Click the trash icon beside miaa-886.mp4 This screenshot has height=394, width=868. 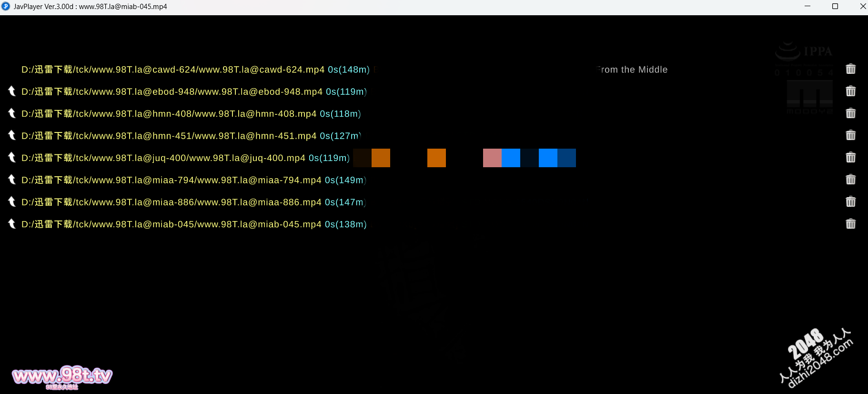pos(850,202)
